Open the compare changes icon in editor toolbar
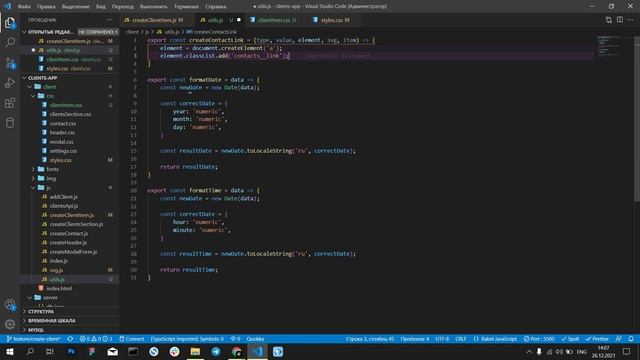640x360 pixels. point(609,20)
